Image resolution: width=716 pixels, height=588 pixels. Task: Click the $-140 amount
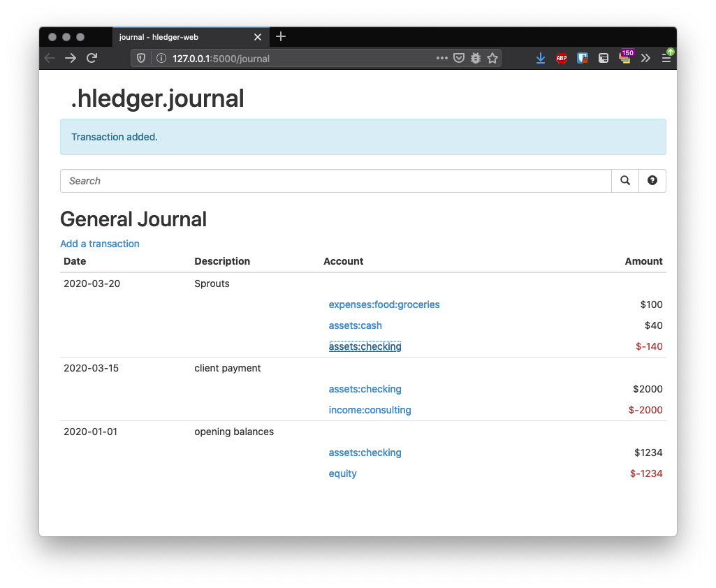[x=649, y=346]
